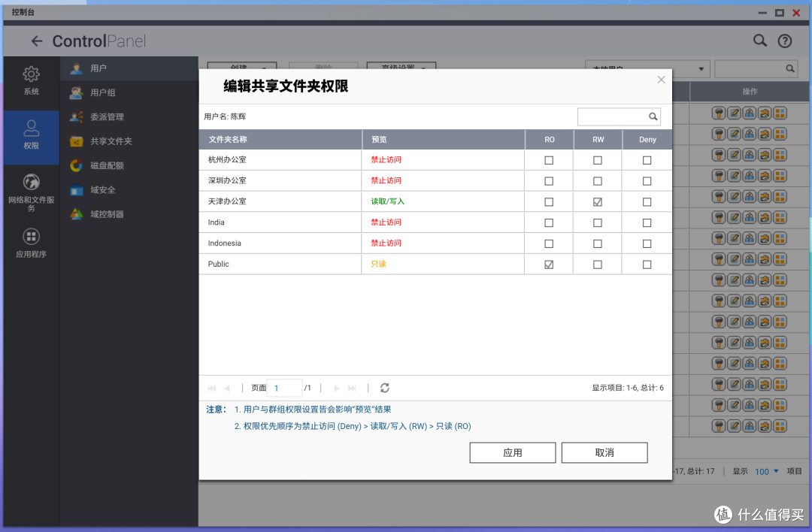Select the 深圳办公室 folder name
Image resolution: width=812 pixels, height=532 pixels.
(227, 180)
